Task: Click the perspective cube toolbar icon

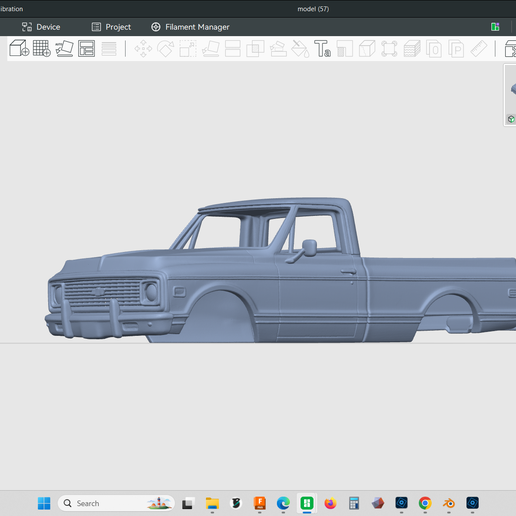Action: click(x=367, y=49)
